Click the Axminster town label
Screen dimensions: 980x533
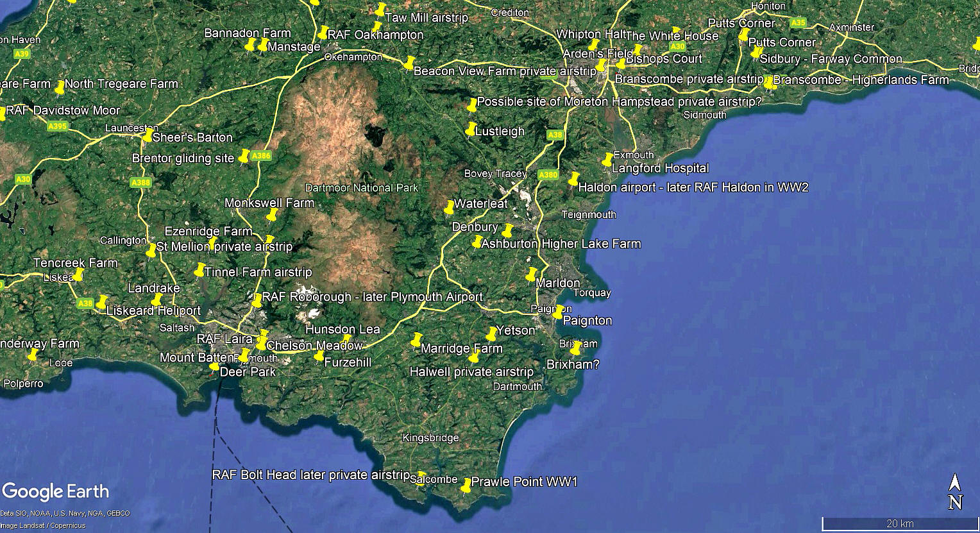tap(852, 27)
